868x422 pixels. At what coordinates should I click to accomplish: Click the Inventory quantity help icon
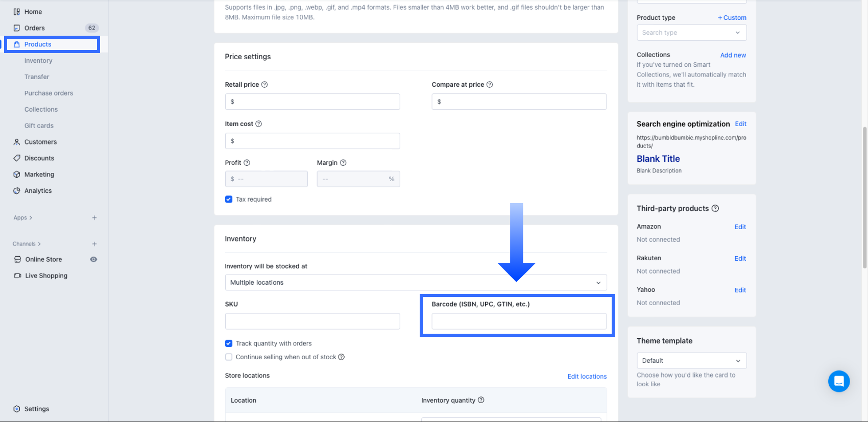(x=481, y=400)
